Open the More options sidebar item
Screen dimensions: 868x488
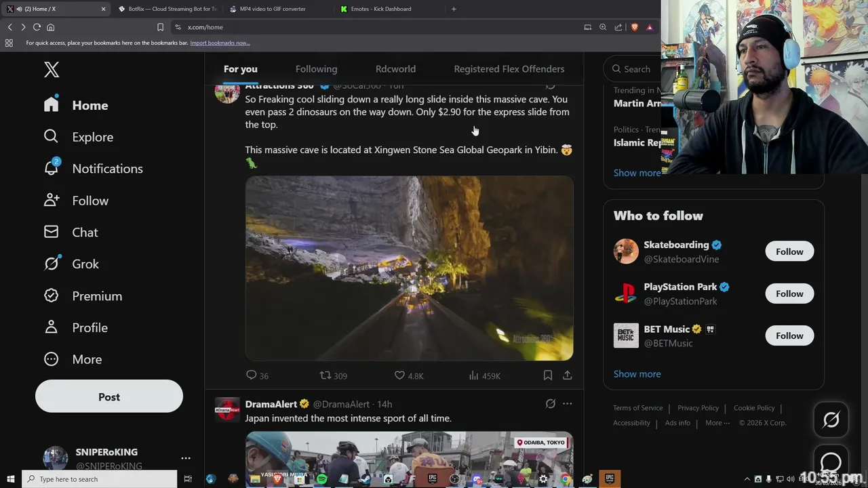pos(73,359)
